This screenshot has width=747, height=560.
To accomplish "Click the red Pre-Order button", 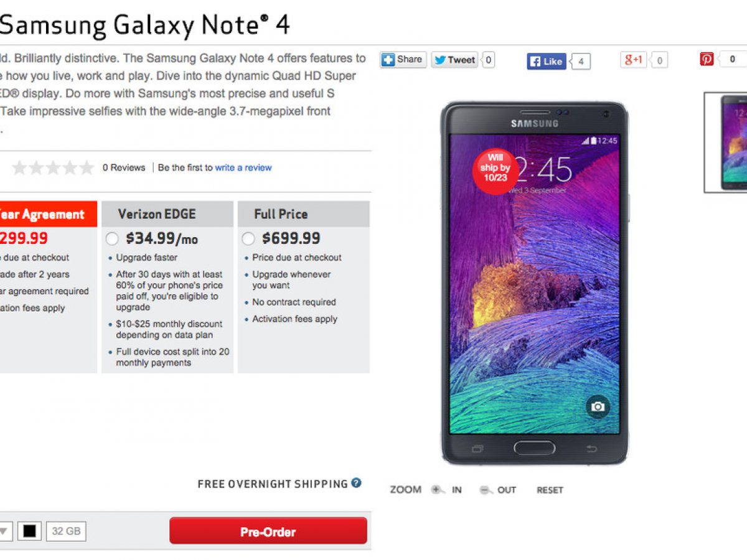I will (x=268, y=531).
